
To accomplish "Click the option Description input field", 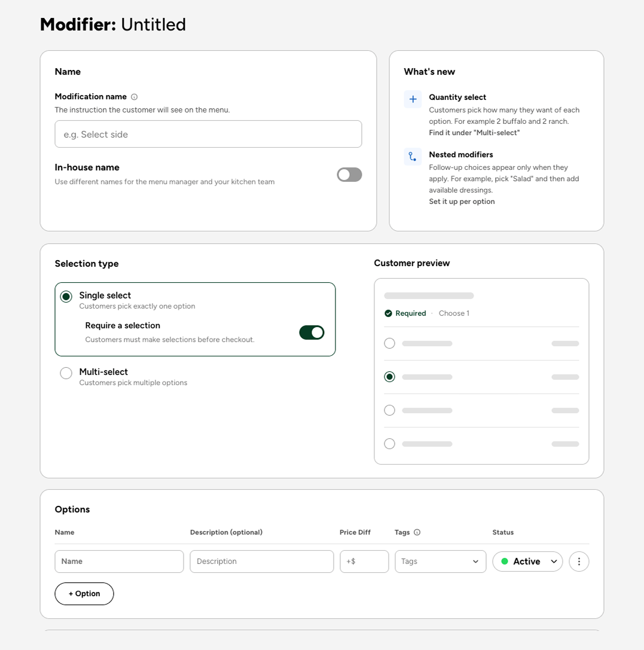I will point(262,561).
